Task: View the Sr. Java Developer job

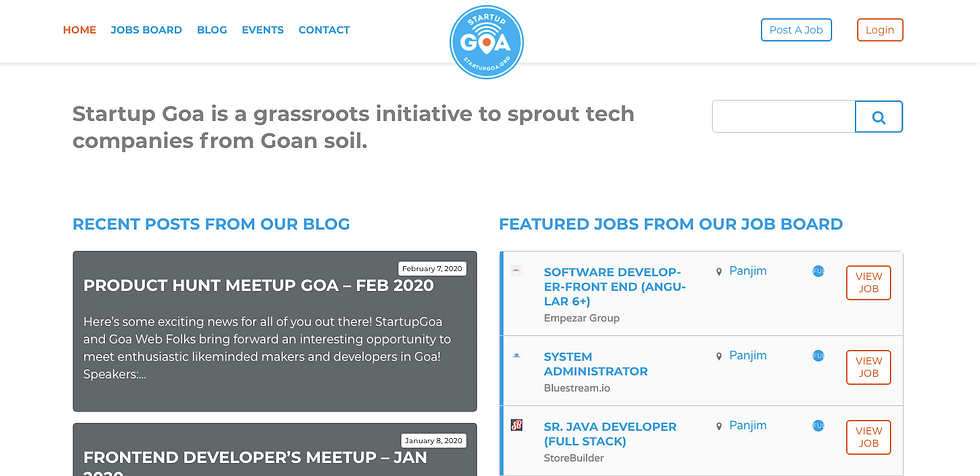Action: (x=868, y=437)
